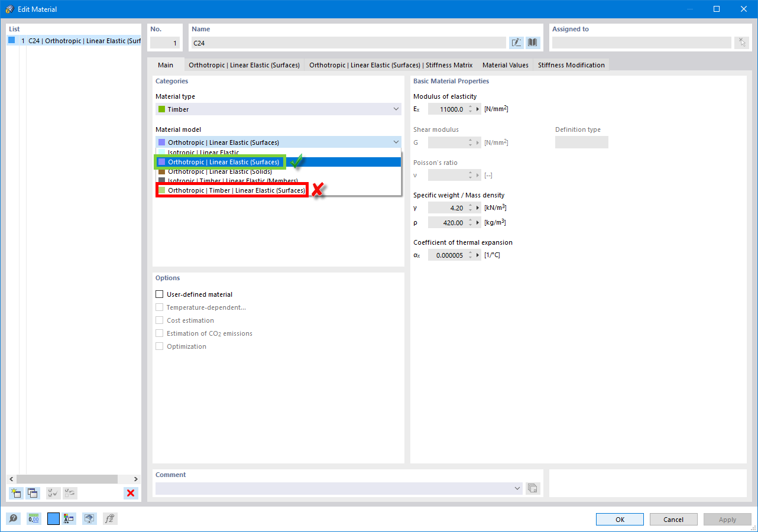Select C24 material row in List
758x532 pixels.
(x=74, y=41)
